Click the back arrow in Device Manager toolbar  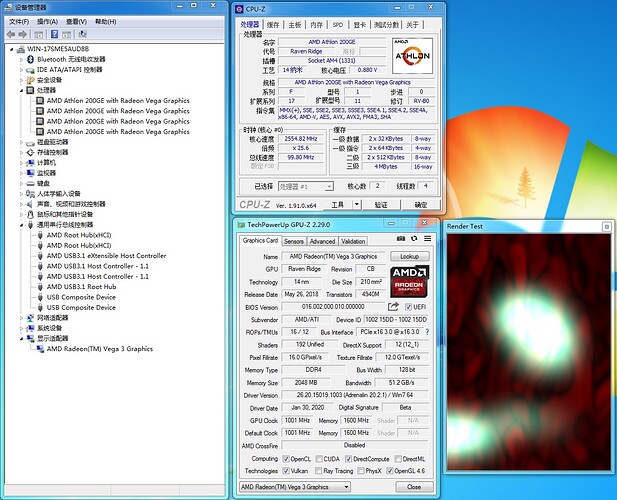[11, 35]
